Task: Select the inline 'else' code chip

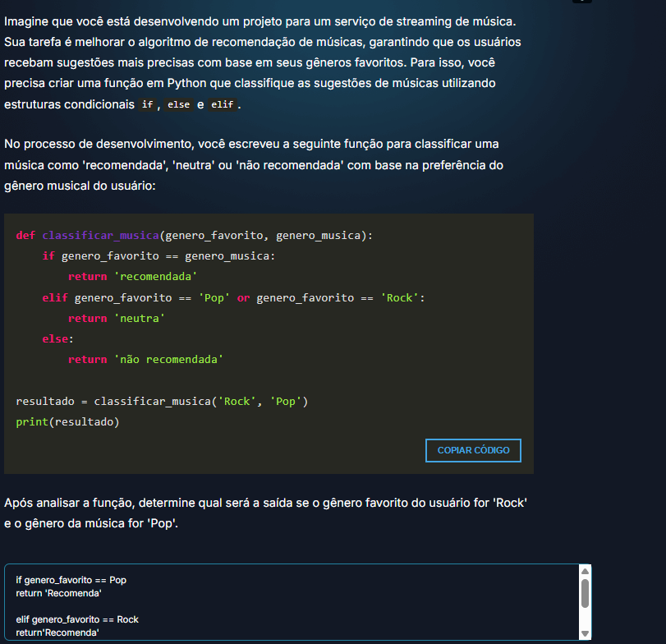Action: coord(179,103)
